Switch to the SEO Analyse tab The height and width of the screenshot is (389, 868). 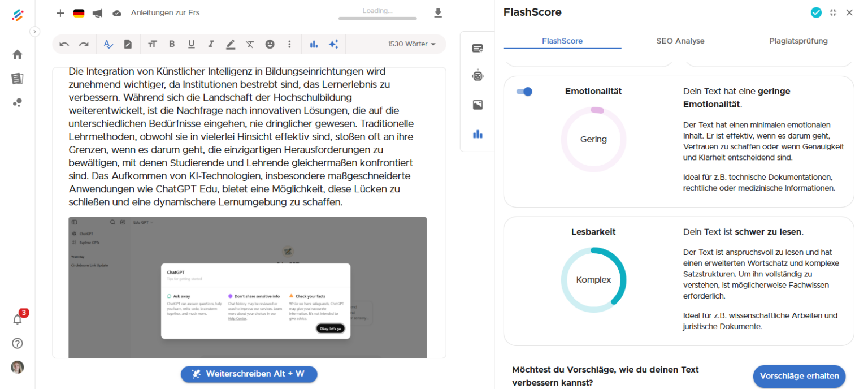(680, 41)
